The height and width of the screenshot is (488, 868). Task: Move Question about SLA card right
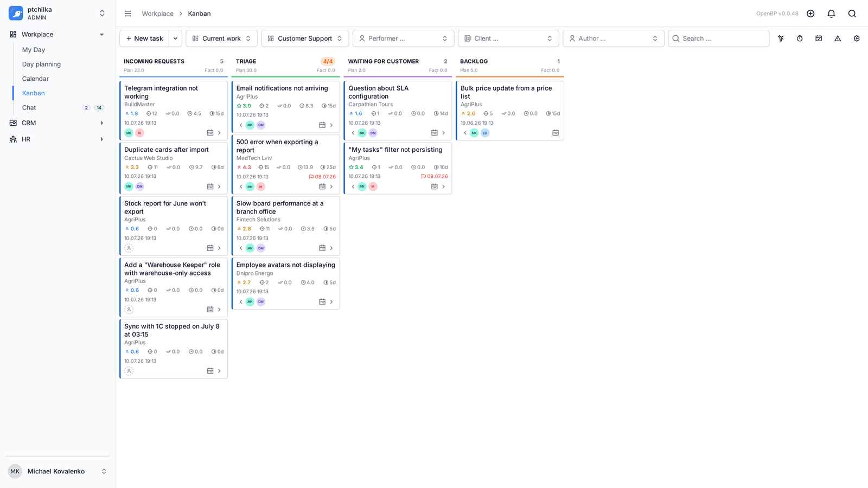pyautogui.click(x=443, y=133)
